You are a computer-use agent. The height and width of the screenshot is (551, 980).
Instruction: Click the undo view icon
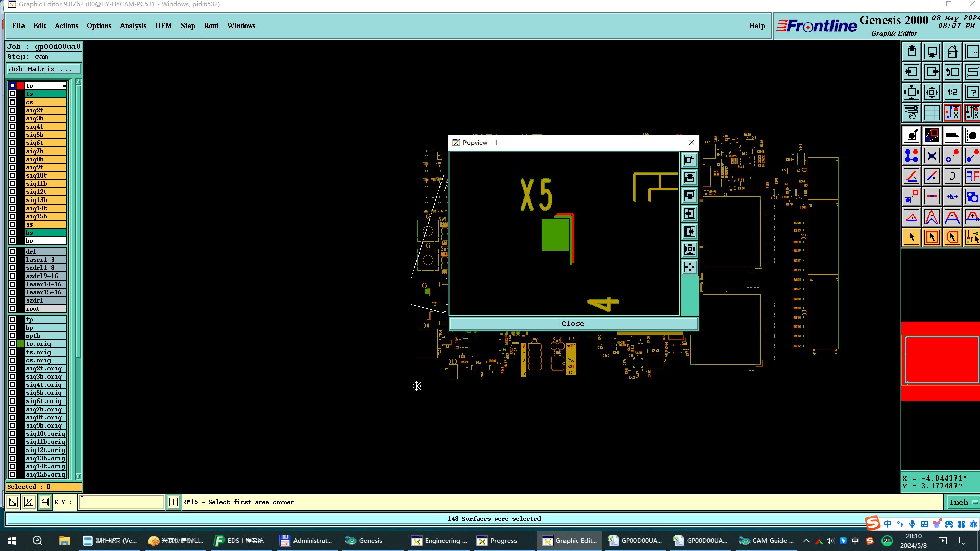952,72
